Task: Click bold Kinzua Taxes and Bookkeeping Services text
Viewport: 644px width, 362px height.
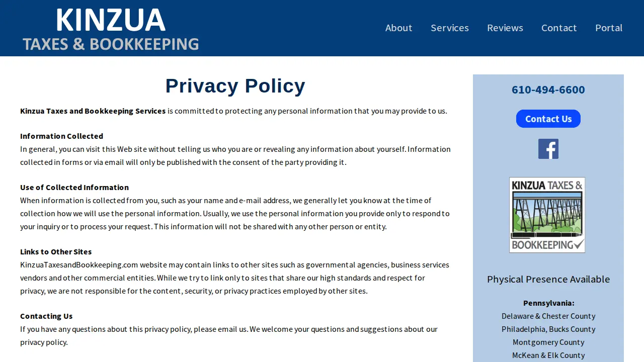Action: (x=93, y=111)
